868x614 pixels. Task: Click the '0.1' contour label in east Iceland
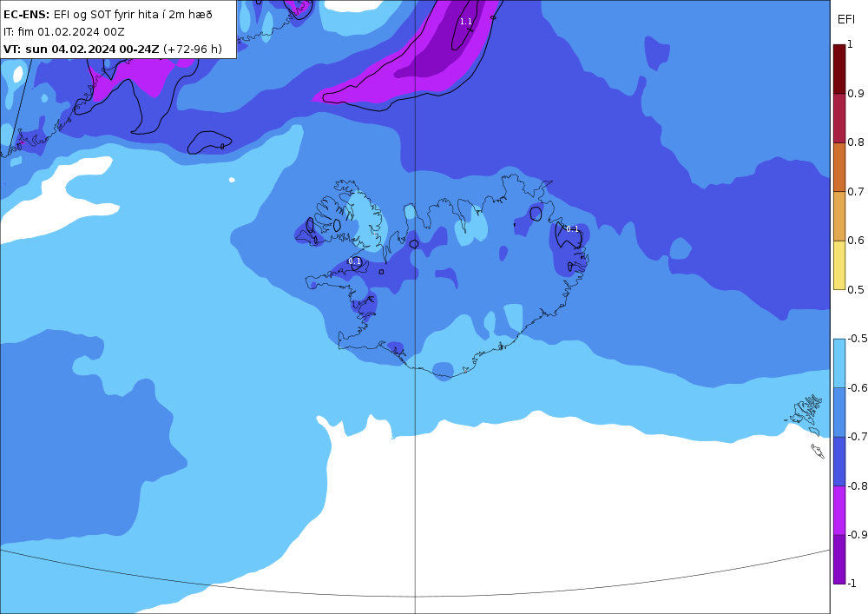click(x=572, y=228)
